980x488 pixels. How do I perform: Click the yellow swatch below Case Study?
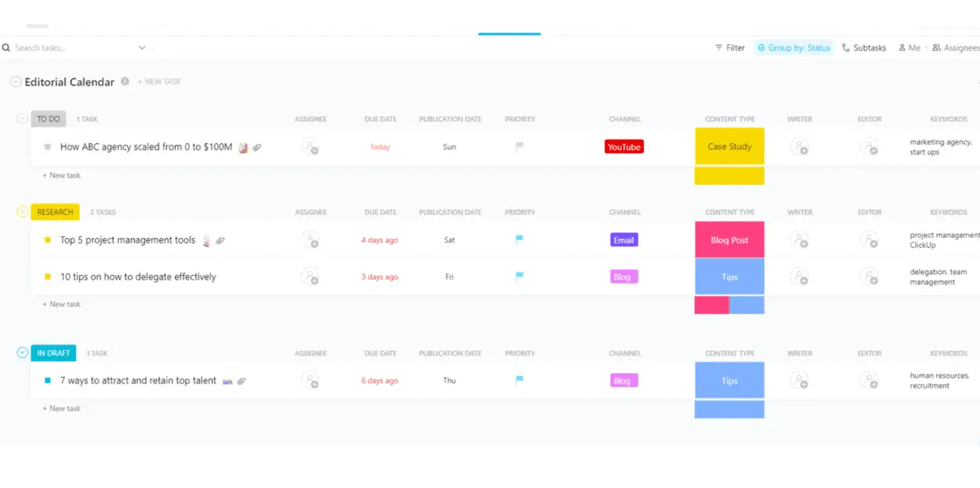[729, 175]
